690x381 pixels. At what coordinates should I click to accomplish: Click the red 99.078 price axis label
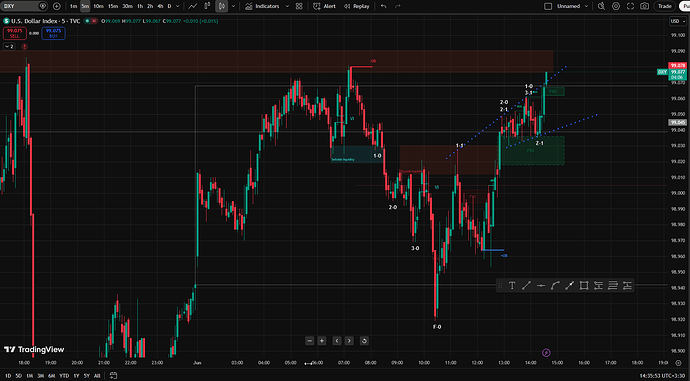(677, 66)
